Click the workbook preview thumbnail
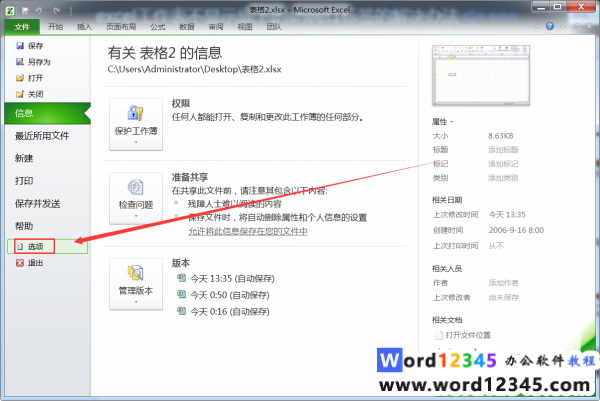 pos(481,75)
